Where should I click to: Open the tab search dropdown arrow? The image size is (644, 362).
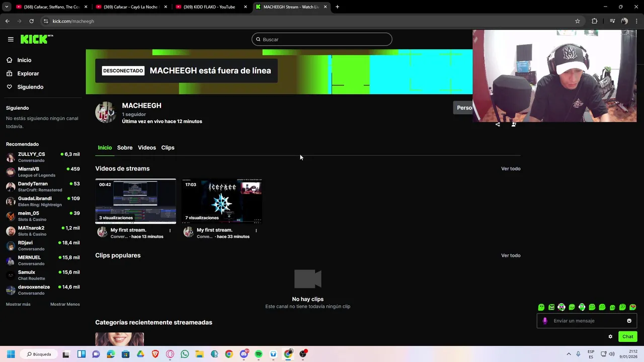click(7, 7)
